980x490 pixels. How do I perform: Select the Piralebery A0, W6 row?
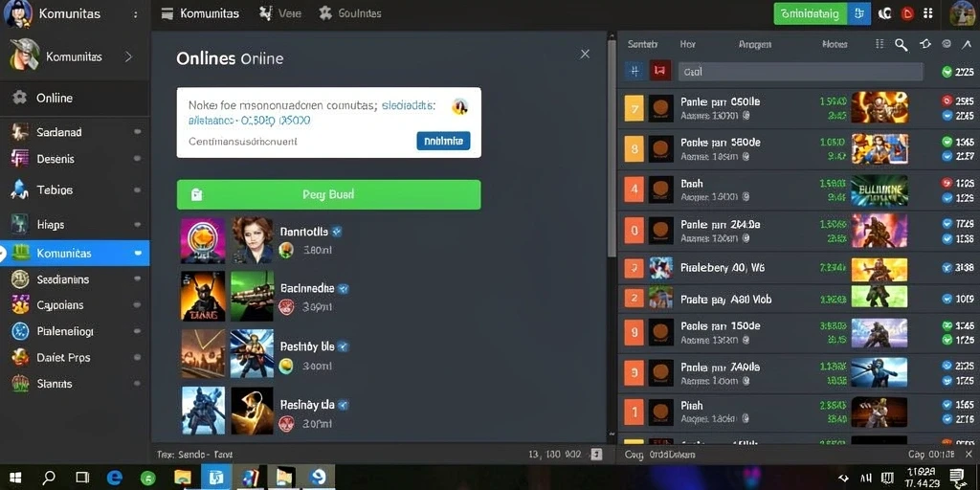[798, 268]
